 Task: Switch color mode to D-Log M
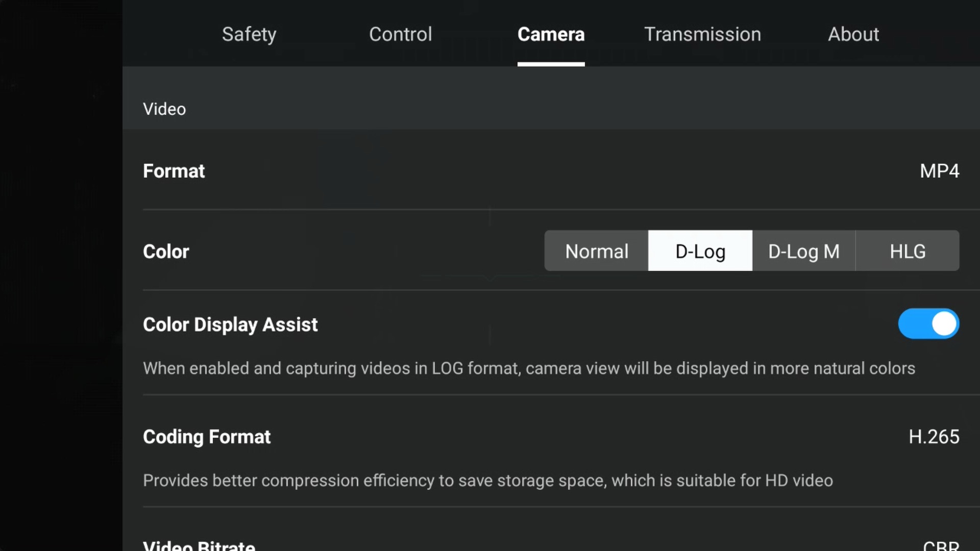tap(803, 251)
